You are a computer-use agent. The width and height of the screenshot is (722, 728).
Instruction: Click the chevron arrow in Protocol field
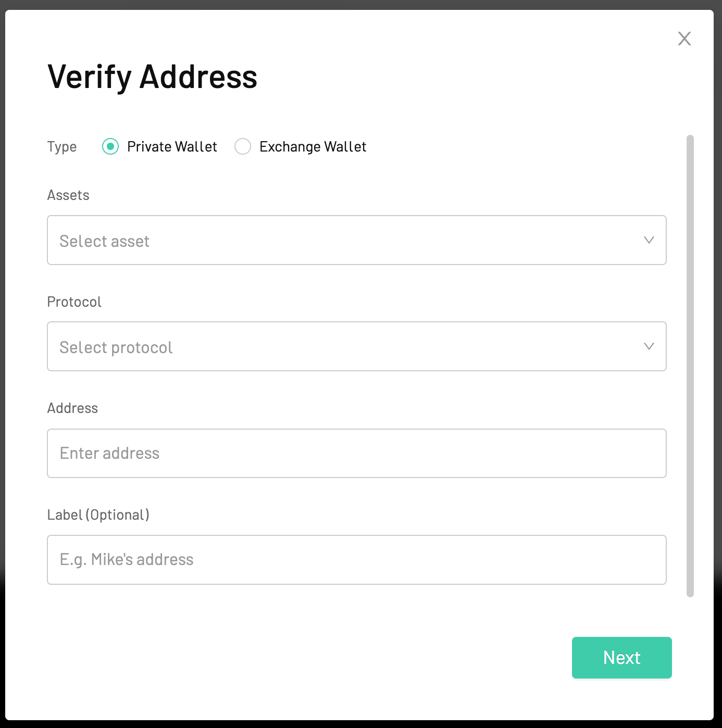pos(649,346)
